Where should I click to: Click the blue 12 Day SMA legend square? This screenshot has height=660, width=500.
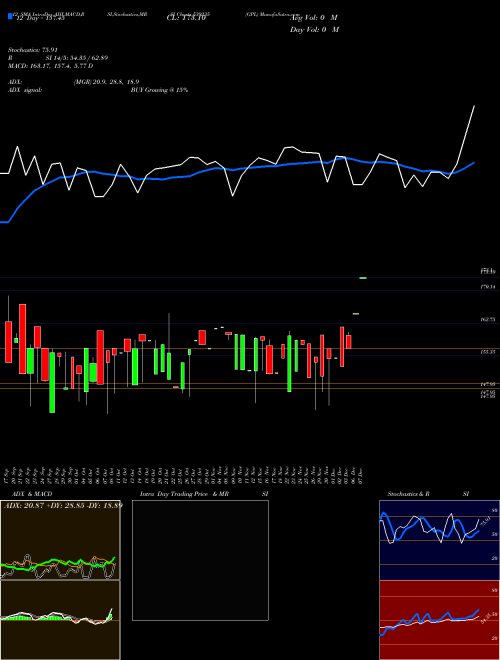tap(10, 16)
